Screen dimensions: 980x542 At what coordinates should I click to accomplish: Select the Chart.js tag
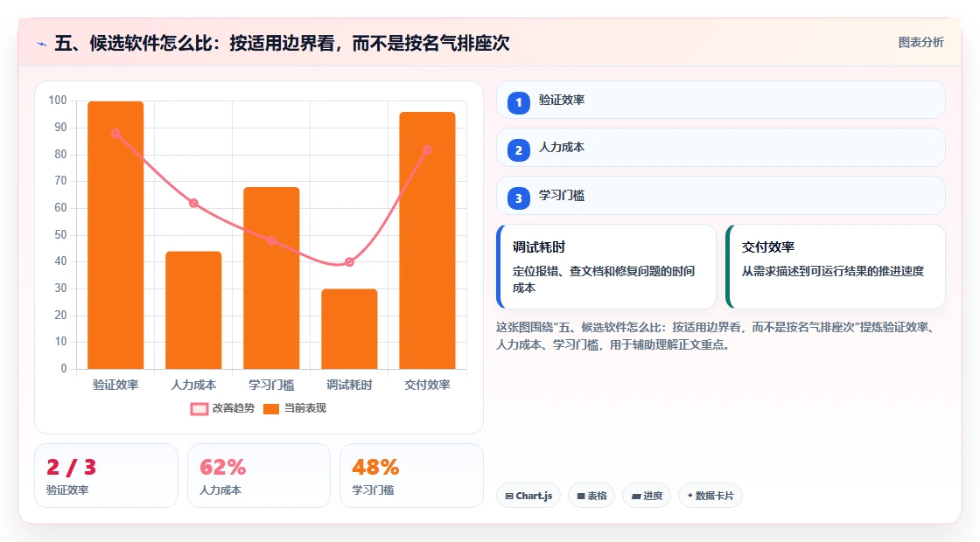[528, 496]
